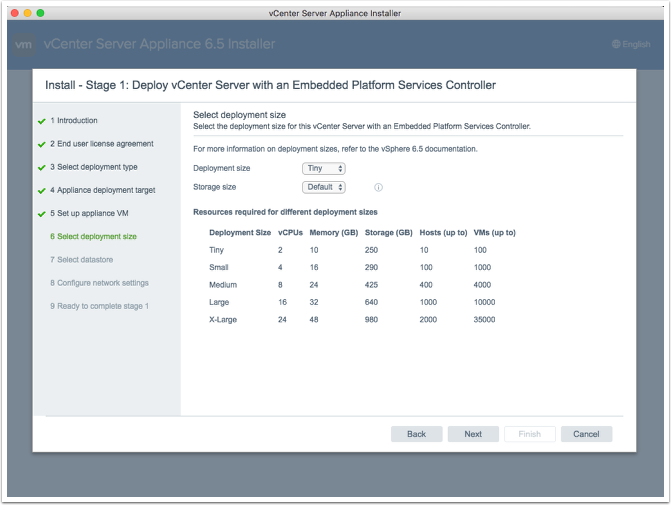Click the checkmark beside End user license agreement
671x505 pixels.
pyautogui.click(x=40, y=144)
